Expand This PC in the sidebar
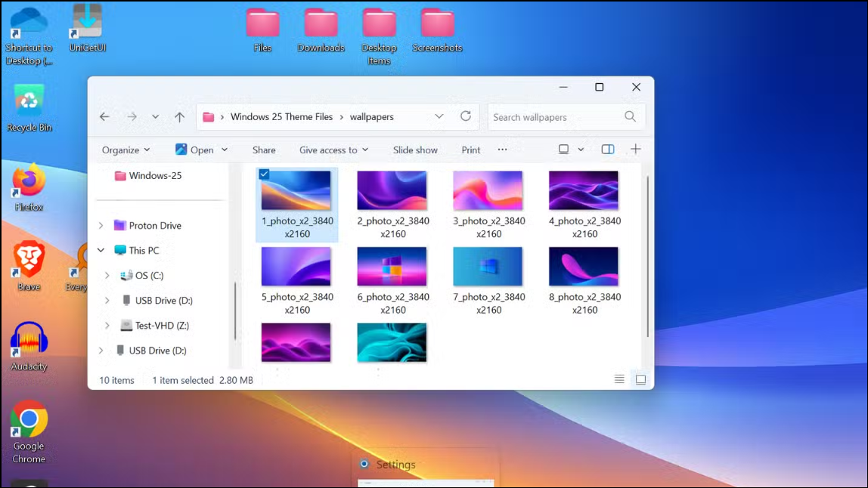The image size is (868, 488). pyautogui.click(x=101, y=250)
